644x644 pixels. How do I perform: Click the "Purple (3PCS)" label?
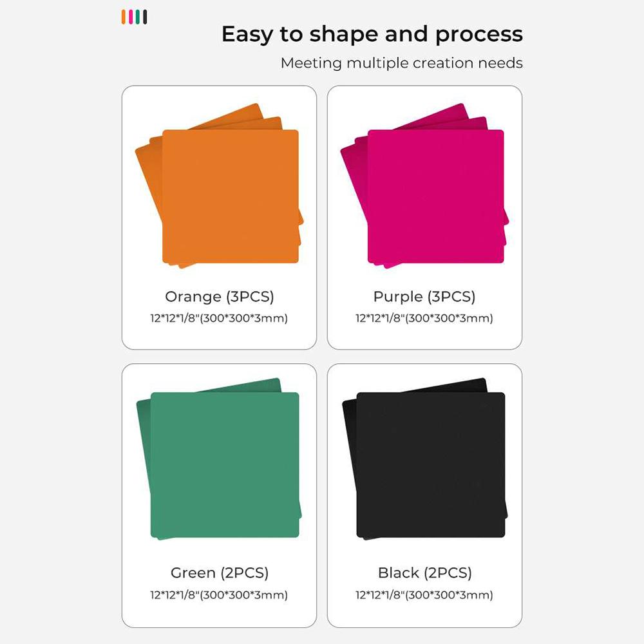click(x=424, y=297)
